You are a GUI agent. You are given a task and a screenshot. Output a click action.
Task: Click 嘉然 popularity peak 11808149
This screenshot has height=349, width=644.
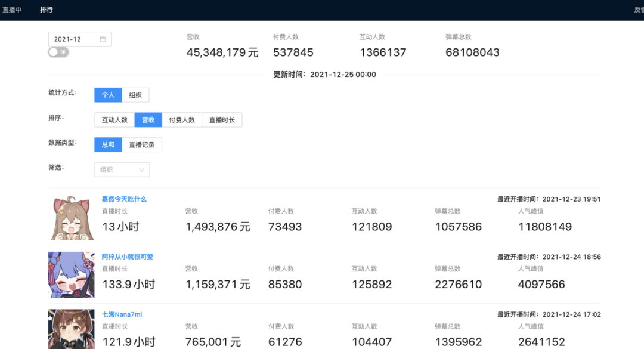[x=545, y=227]
